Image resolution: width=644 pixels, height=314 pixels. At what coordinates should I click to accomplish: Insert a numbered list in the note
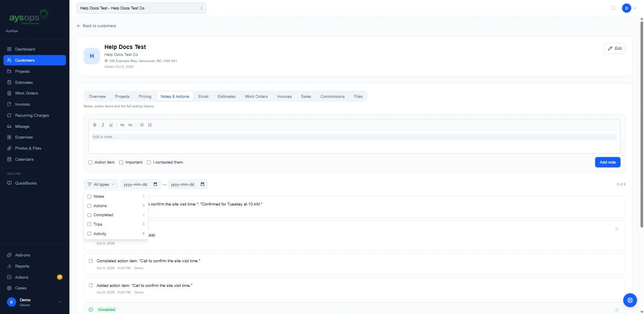click(150, 125)
